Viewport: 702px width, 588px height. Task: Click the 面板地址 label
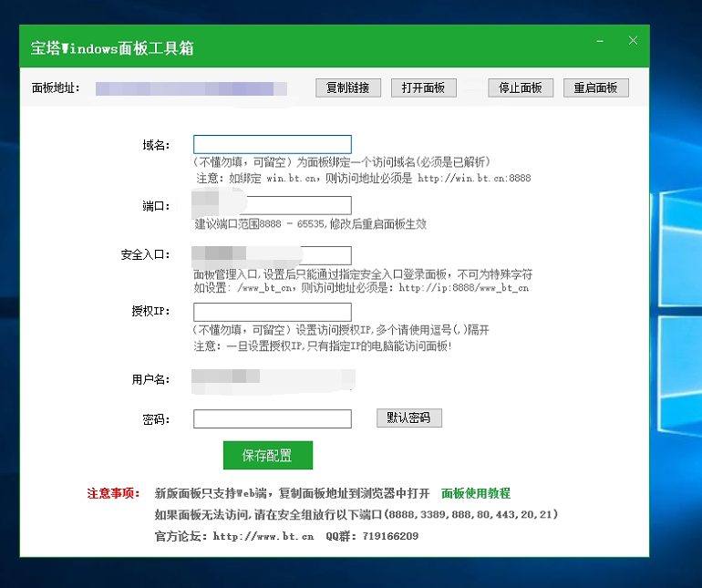click(x=56, y=88)
